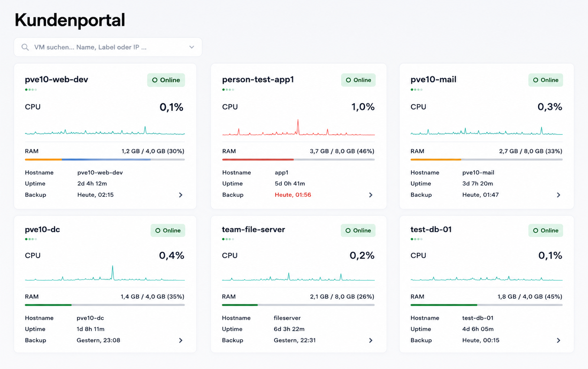Open the pve10-dc VM title
Viewport: 588px width, 369px height.
(42, 229)
